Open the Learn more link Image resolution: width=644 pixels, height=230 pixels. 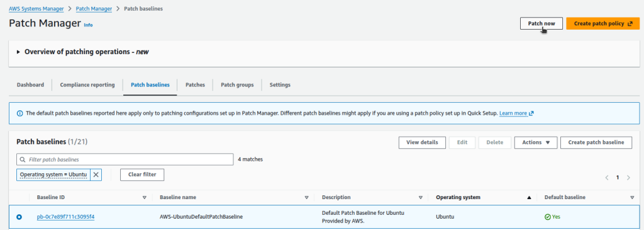[513, 113]
